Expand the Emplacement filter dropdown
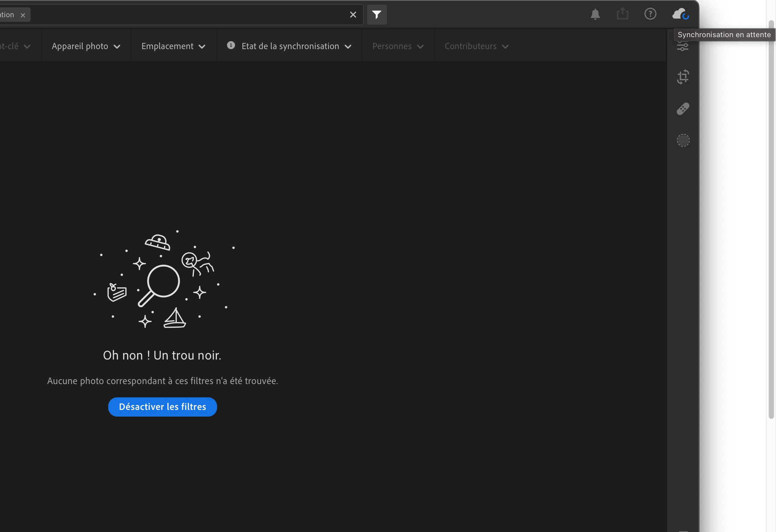The width and height of the screenshot is (776, 532). 173,46
